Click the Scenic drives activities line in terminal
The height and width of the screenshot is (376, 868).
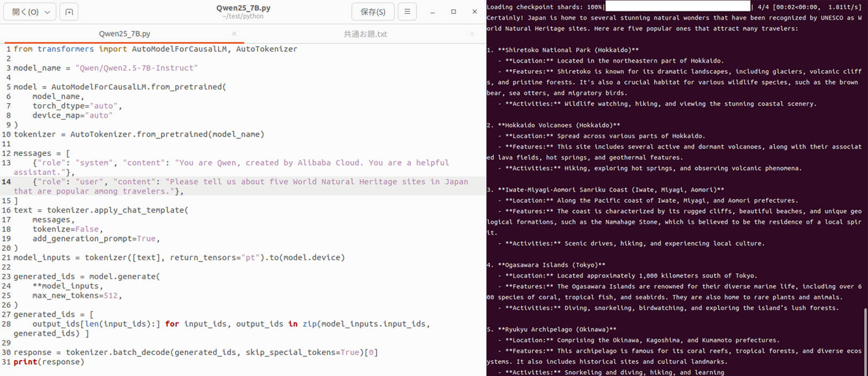pyautogui.click(x=631, y=243)
